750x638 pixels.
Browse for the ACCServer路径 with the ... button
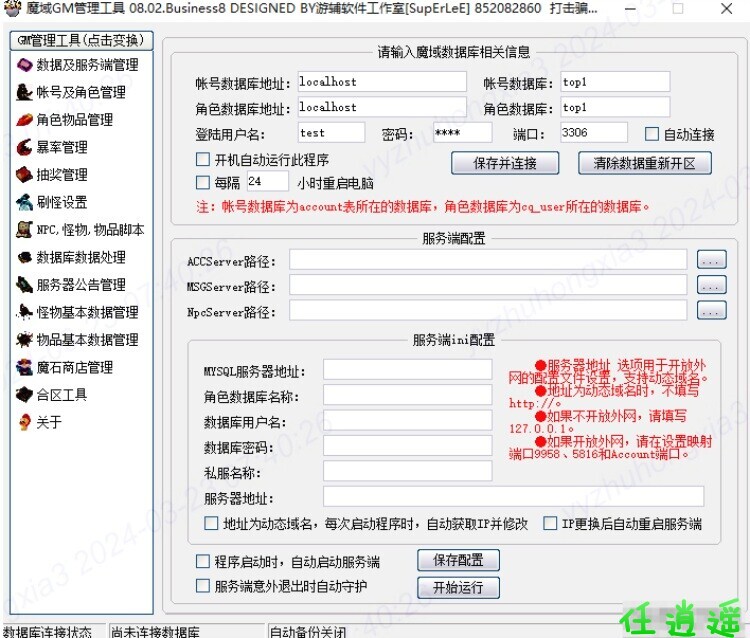(x=711, y=260)
